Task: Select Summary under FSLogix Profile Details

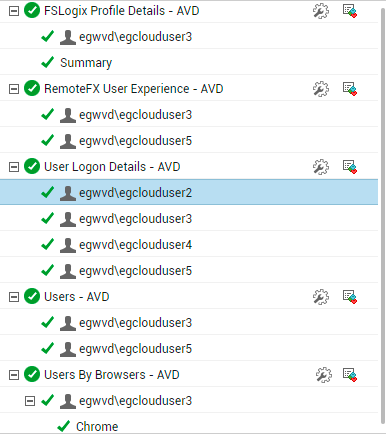Action: [86, 63]
